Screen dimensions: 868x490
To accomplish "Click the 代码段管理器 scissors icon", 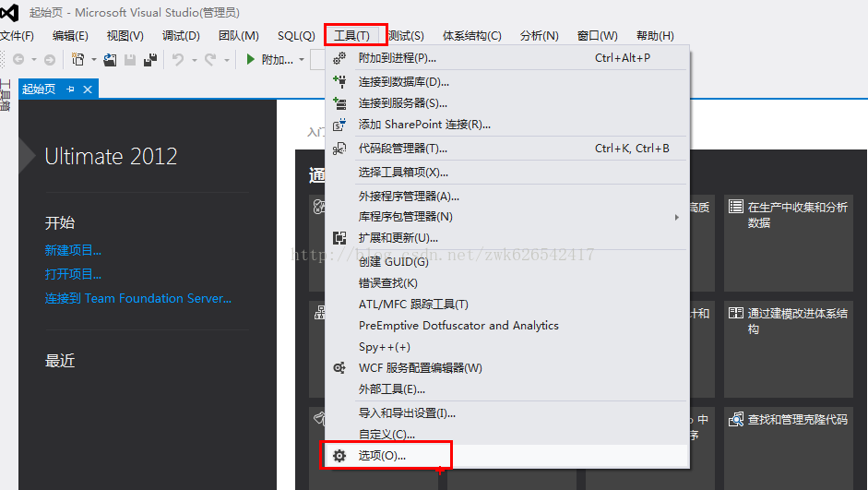I will pos(339,149).
